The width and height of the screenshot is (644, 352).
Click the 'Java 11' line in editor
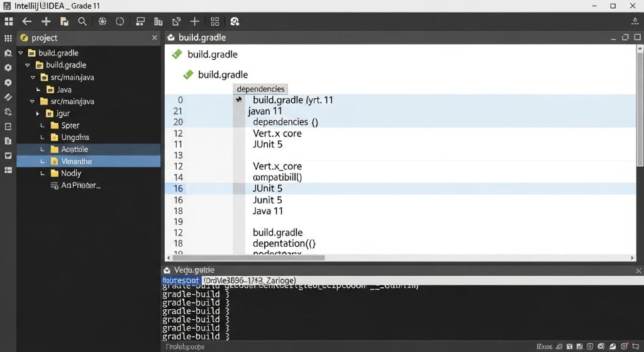point(268,211)
